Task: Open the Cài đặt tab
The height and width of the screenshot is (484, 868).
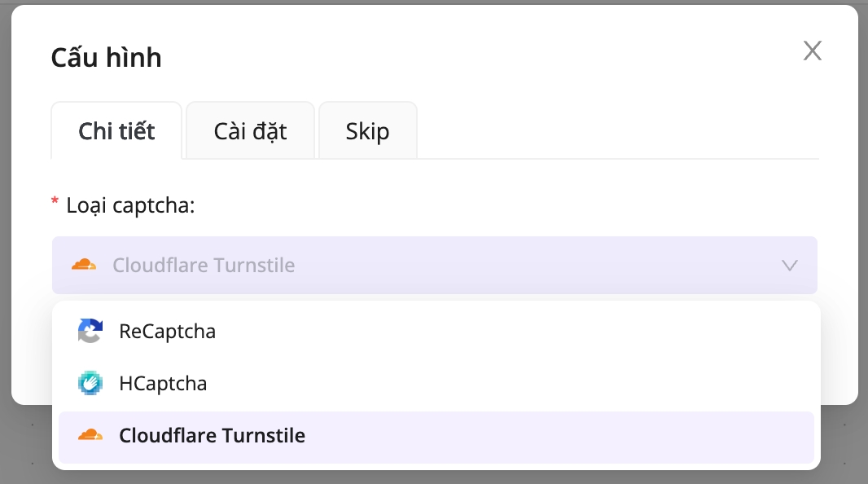Action: (x=250, y=131)
